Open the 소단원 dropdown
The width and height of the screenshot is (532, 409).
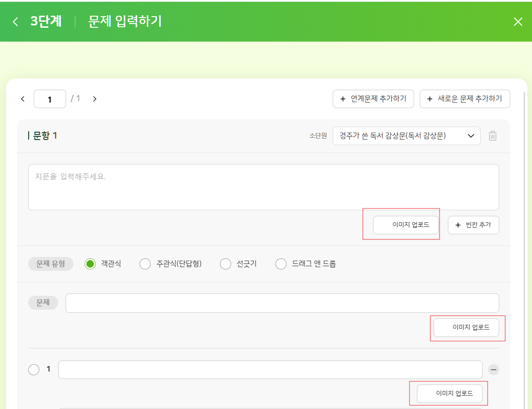click(x=406, y=136)
